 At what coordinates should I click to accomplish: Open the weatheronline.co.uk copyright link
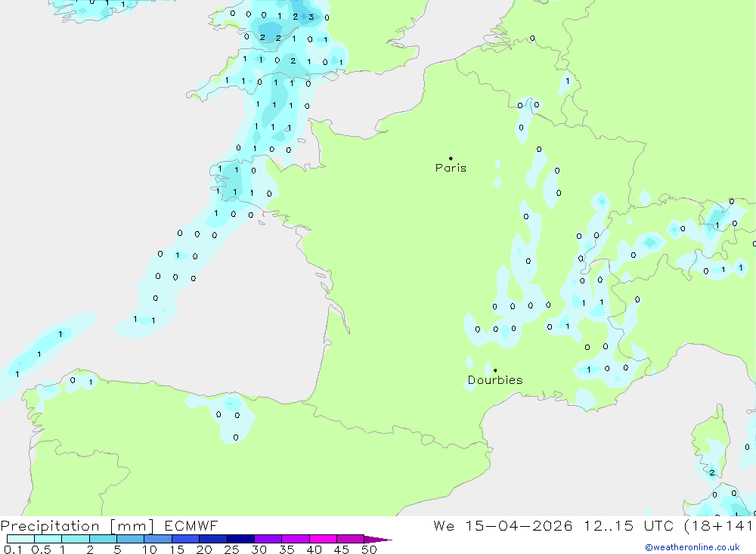(692, 547)
